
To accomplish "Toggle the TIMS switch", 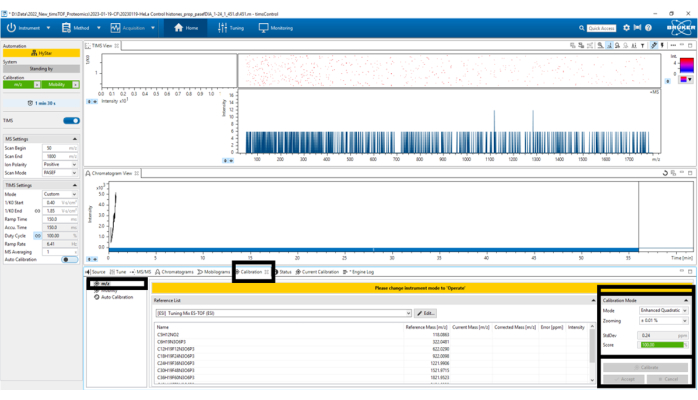I will 71,121.
